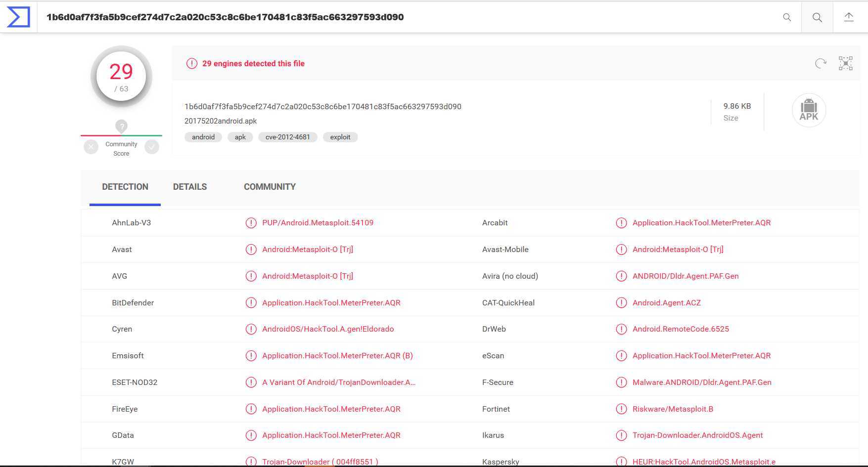868x467 pixels.
Task: Click the 'Community Score' label
Action: click(121, 149)
